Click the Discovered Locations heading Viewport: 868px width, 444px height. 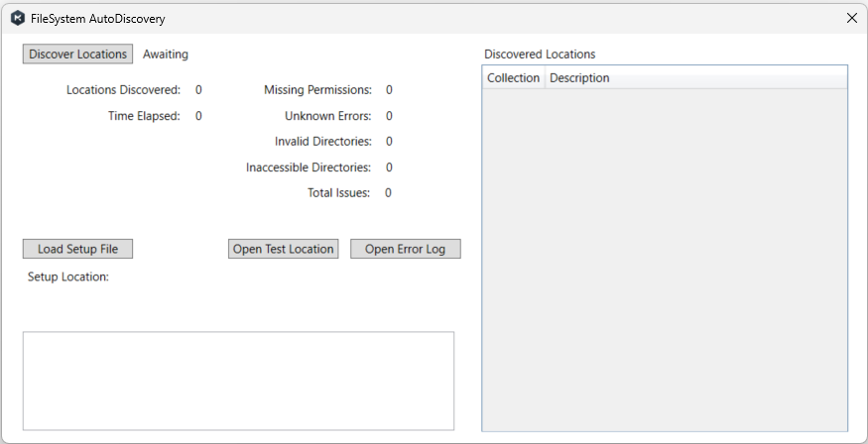[x=540, y=55]
